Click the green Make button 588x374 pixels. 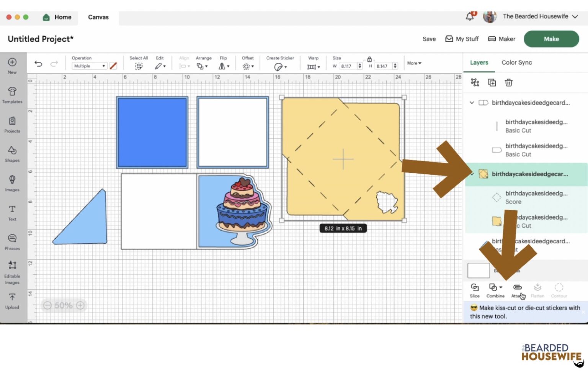551,39
